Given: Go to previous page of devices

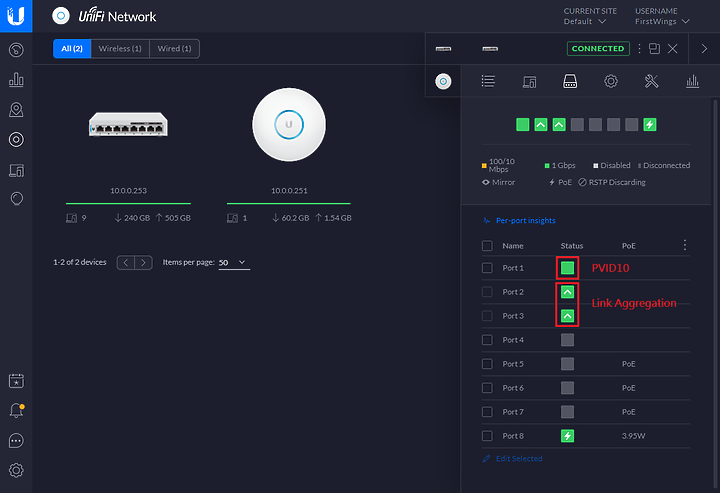Looking at the screenshot, I should coord(125,263).
